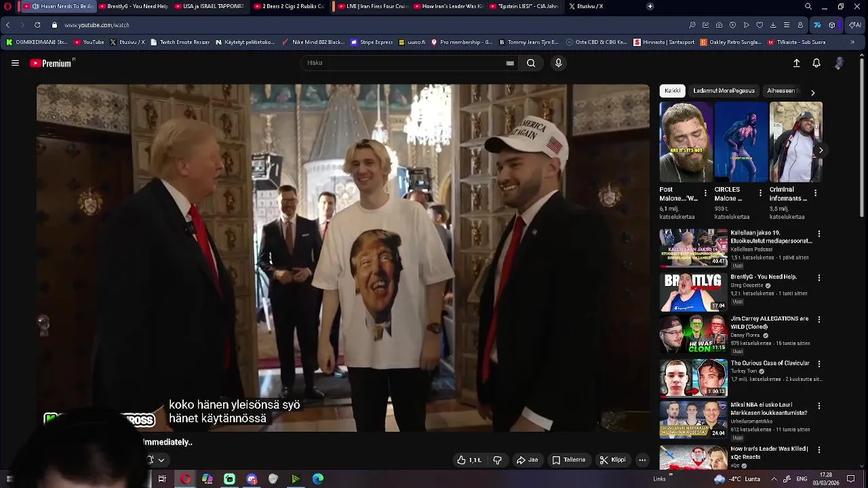Switch to BrentlyG - You Need Help browser tab
Screen dimensions: 868x488
click(x=134, y=6)
